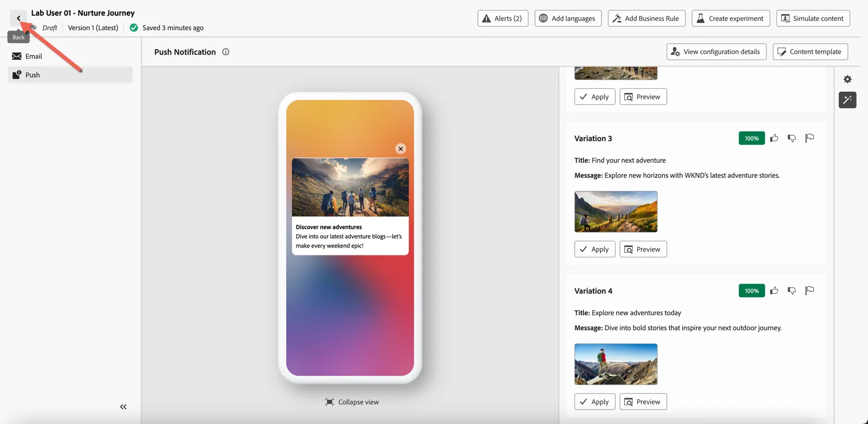Image resolution: width=868 pixels, height=424 pixels.
Task: Click Add languages
Action: 568,18
